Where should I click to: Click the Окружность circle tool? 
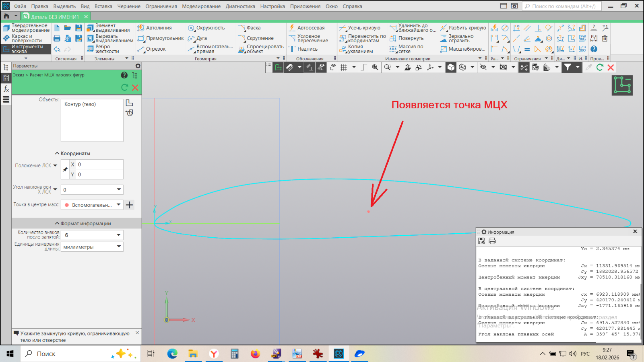coord(206,28)
